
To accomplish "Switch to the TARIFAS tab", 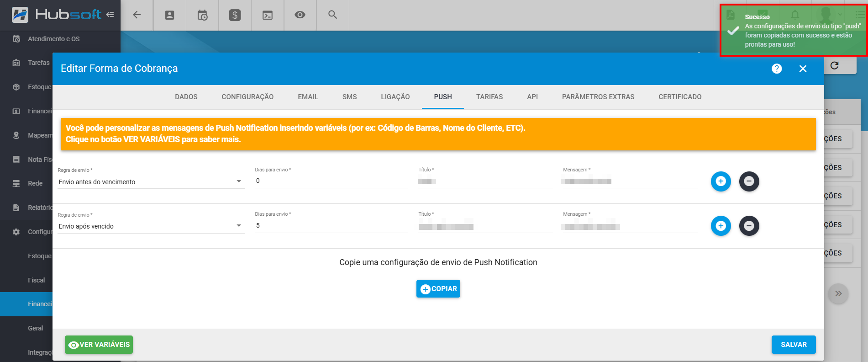I will (489, 97).
